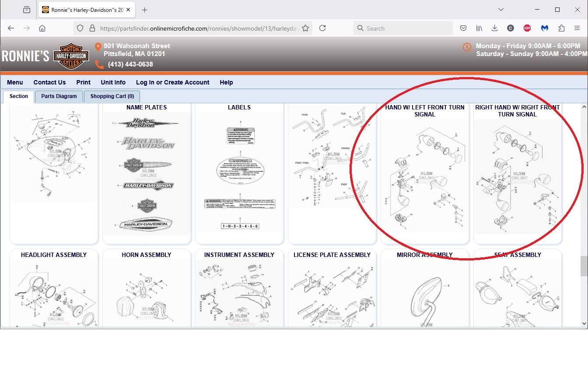
Task: Click the Malwarebytes extension icon
Action: (545, 28)
